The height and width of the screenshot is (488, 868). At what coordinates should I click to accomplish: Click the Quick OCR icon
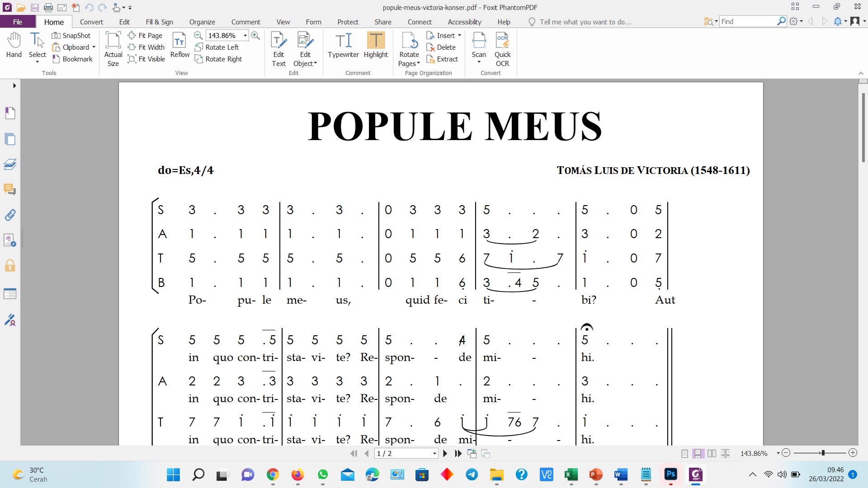502,45
